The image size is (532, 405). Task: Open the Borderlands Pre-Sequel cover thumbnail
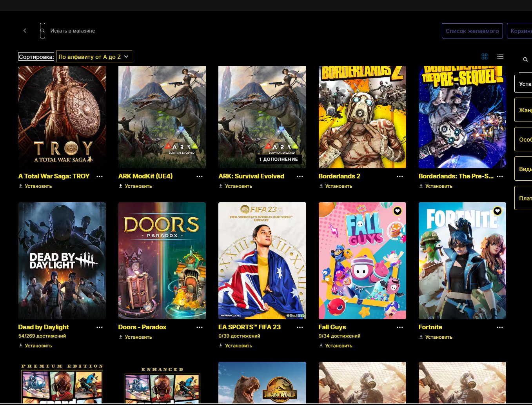(462, 117)
